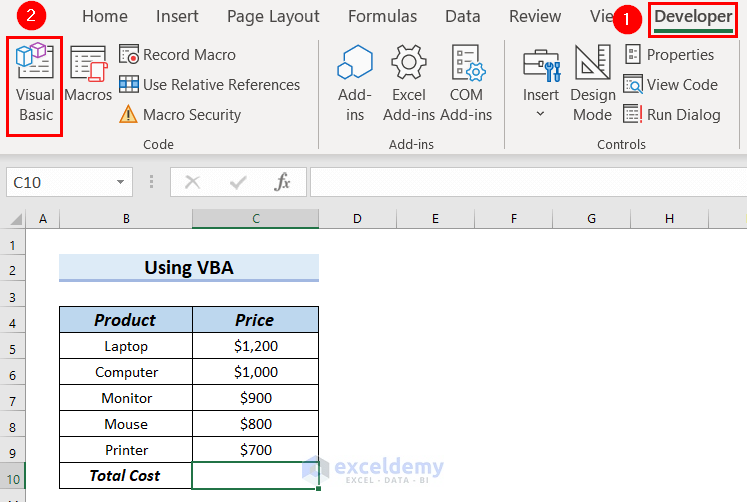Open the Insert Function fx button
The width and height of the screenshot is (747, 502).
tap(282, 182)
